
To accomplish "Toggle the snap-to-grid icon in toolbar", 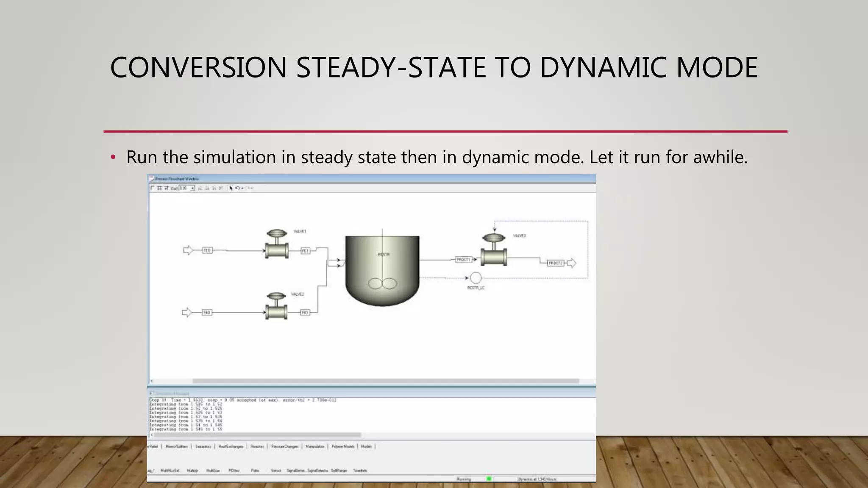I will tap(167, 188).
